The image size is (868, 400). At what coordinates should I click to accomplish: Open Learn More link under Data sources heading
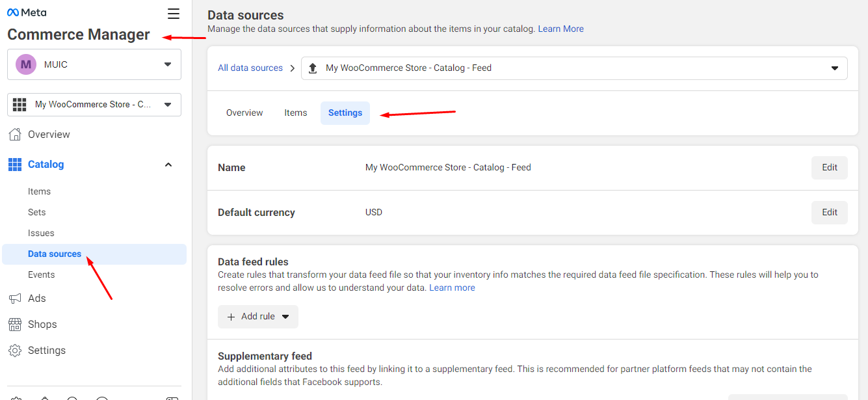click(x=561, y=29)
